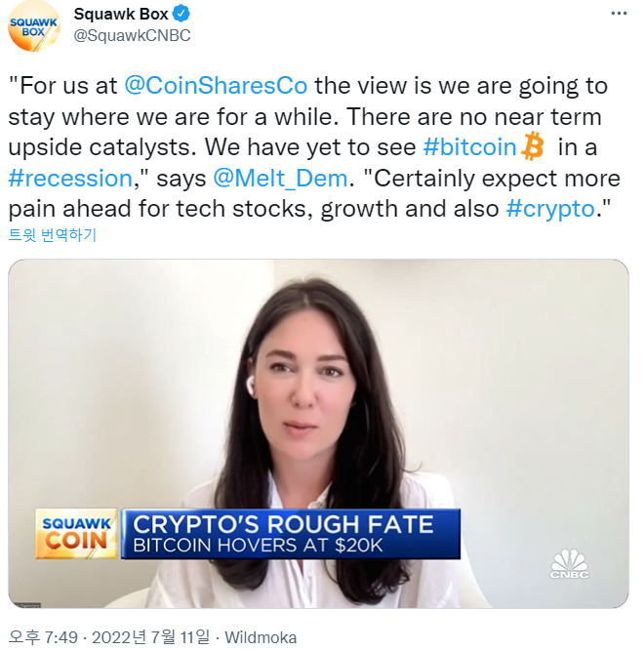Viewport: 644px width, 650px height.
Task: Click the #bitcoin hashtag
Action: (469, 147)
